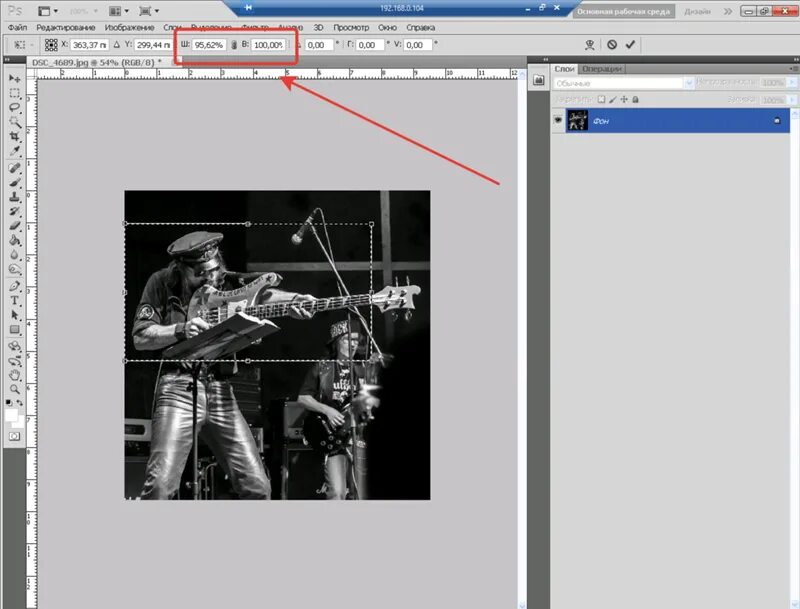Select the Rectangle shape tool
800x609 pixels.
(x=15, y=329)
